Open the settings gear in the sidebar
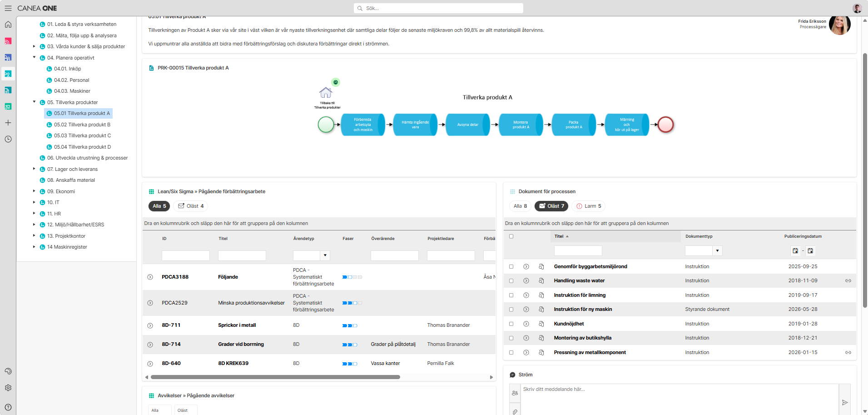The image size is (868, 415). (x=8, y=388)
